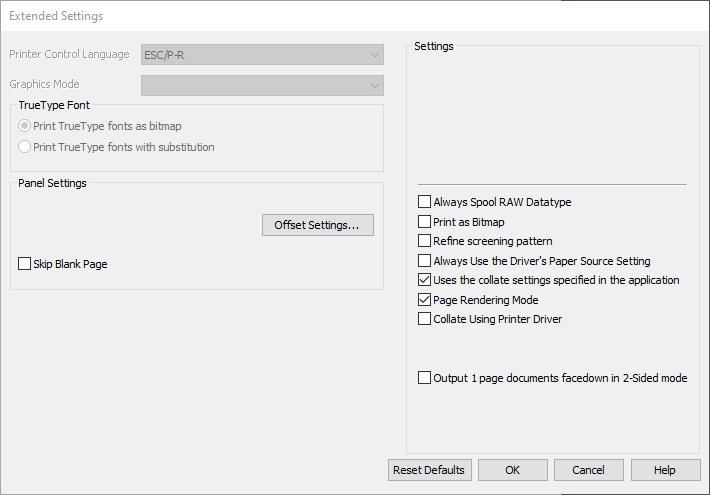Enable the Print as Bitmap option
This screenshot has width=710, height=495.
(425, 222)
